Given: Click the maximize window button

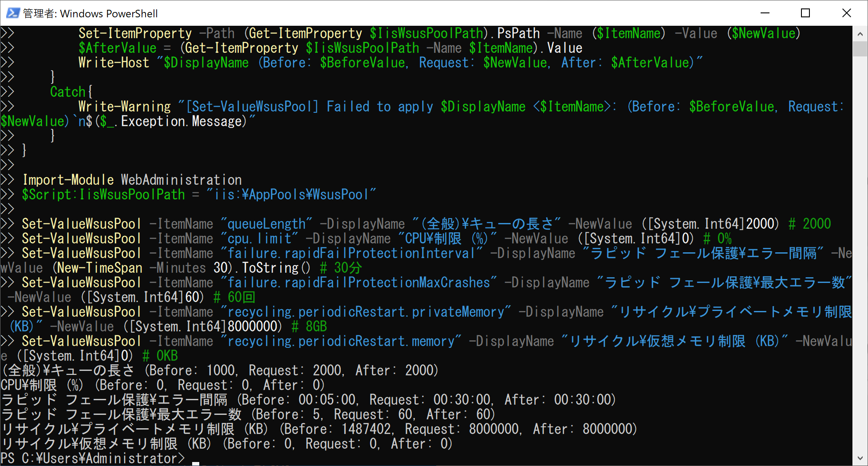Looking at the screenshot, I should click(805, 13).
